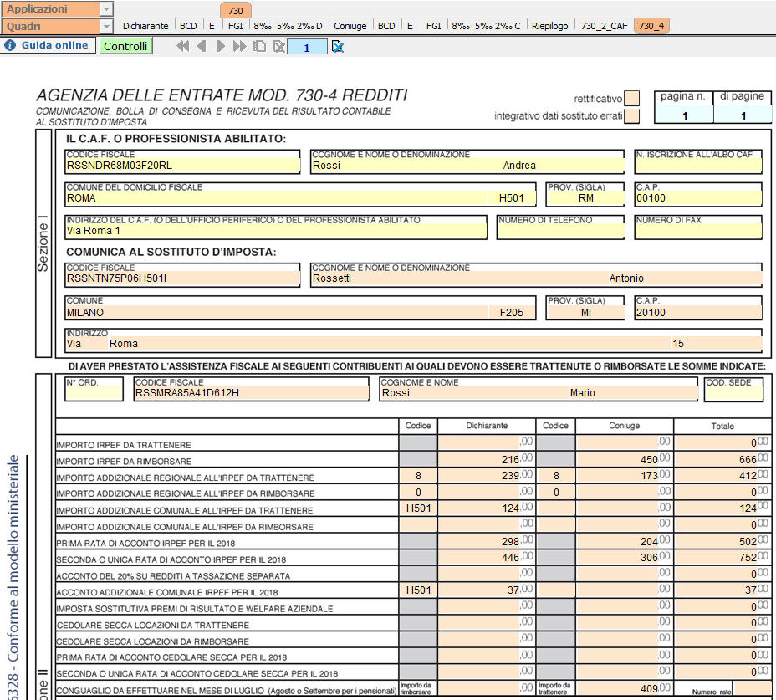Viewport: 776px width, 700px height.
Task: Click the Comune MILANO field
Action: [277, 313]
